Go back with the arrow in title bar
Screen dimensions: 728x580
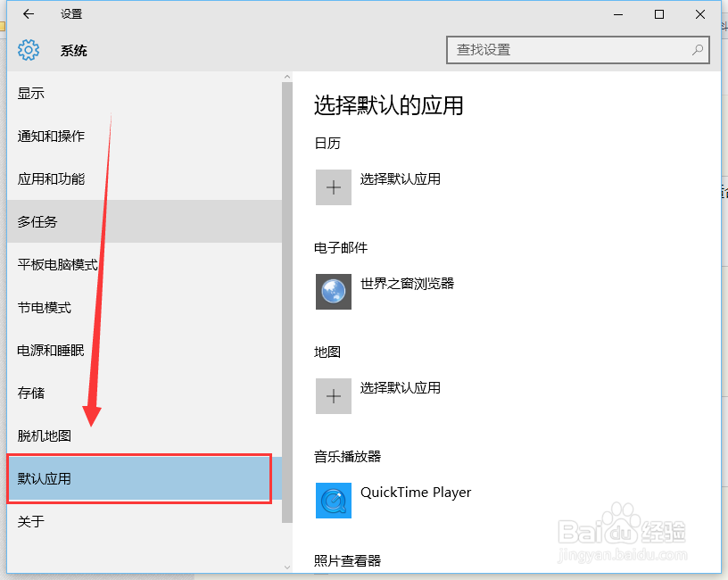[x=29, y=14]
